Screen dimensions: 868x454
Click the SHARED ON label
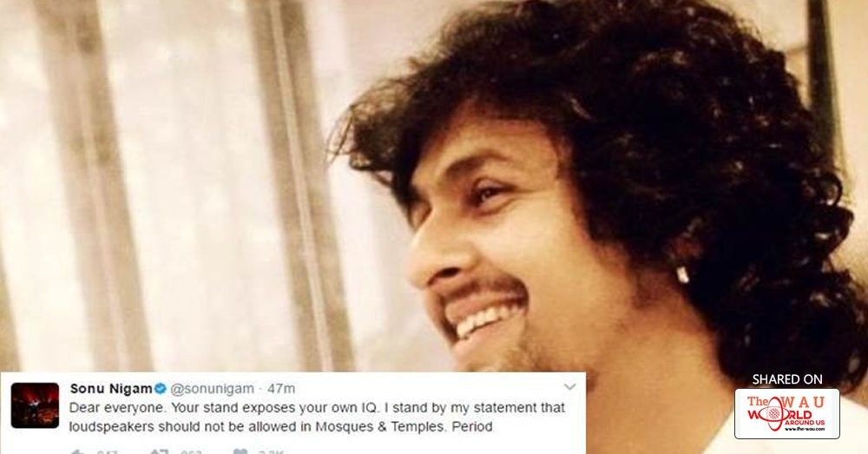pos(787,379)
